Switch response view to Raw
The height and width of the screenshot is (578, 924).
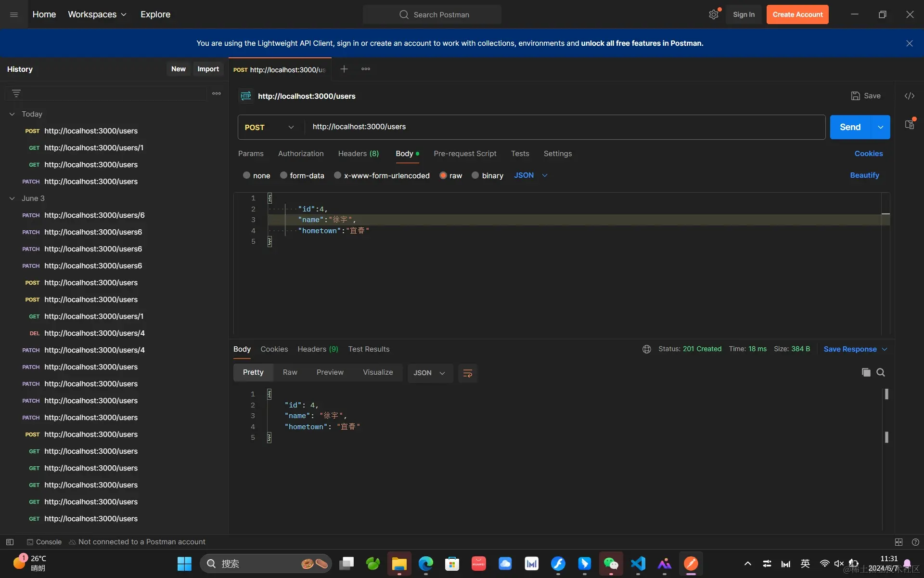[290, 372]
